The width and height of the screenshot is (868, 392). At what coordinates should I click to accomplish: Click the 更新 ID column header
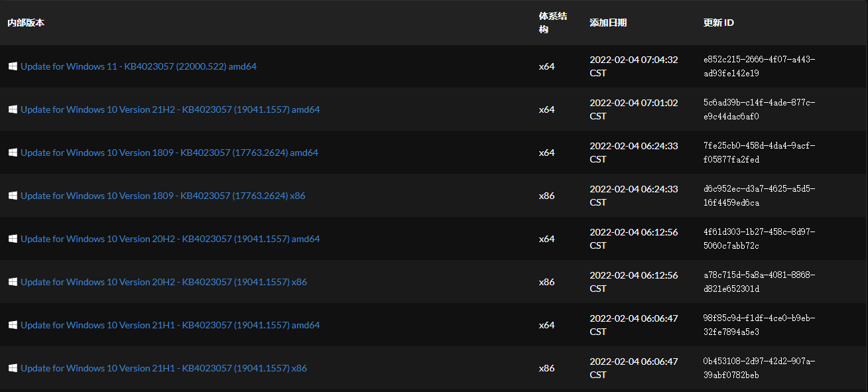(x=719, y=23)
